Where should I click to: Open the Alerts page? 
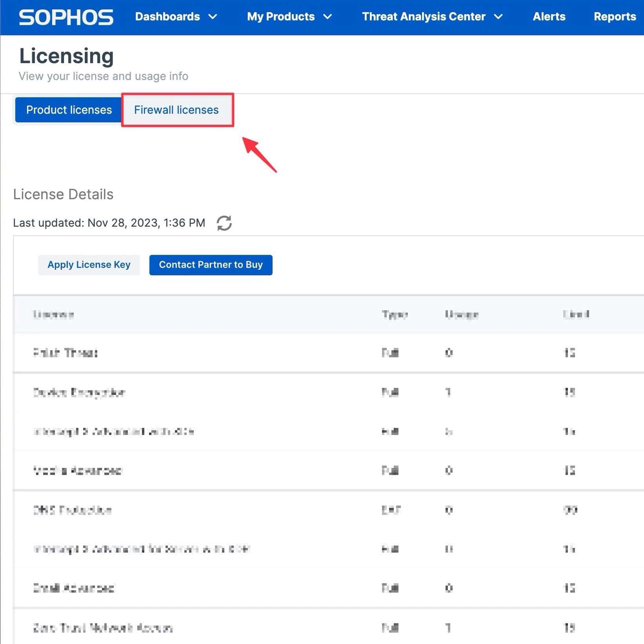549,16
